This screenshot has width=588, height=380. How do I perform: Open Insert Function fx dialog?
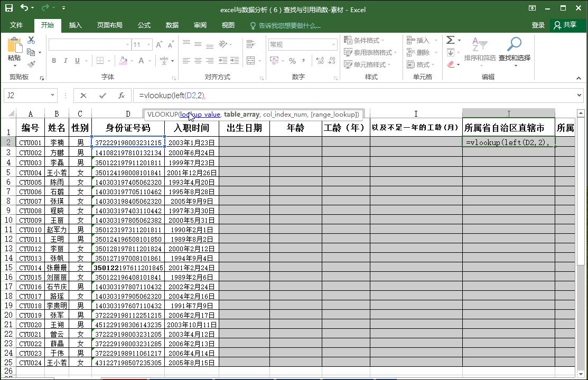coord(121,96)
